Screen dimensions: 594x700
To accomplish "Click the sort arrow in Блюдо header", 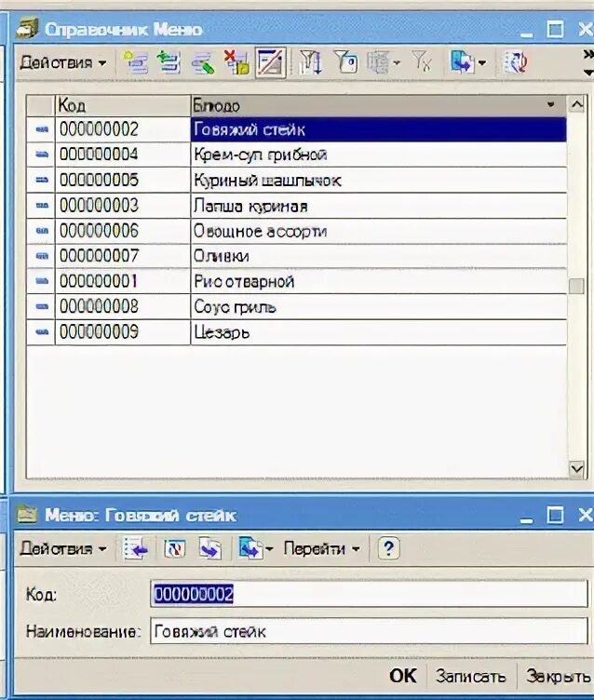I will 550,105.
